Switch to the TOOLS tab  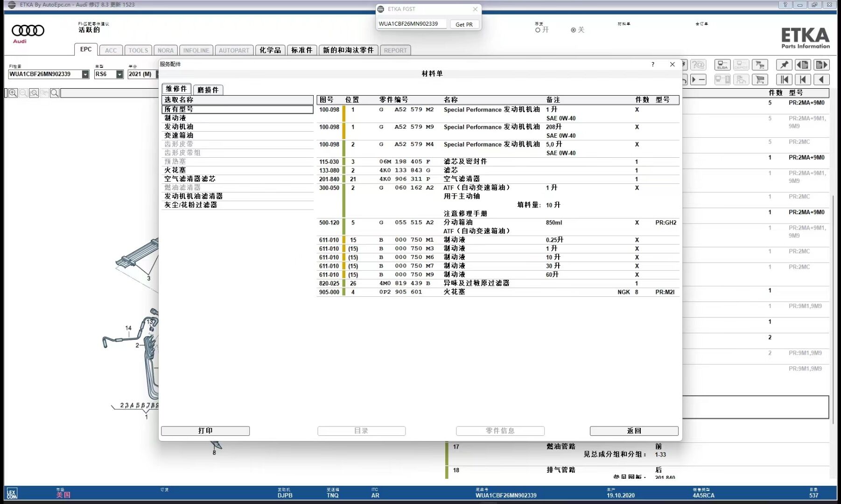click(138, 50)
